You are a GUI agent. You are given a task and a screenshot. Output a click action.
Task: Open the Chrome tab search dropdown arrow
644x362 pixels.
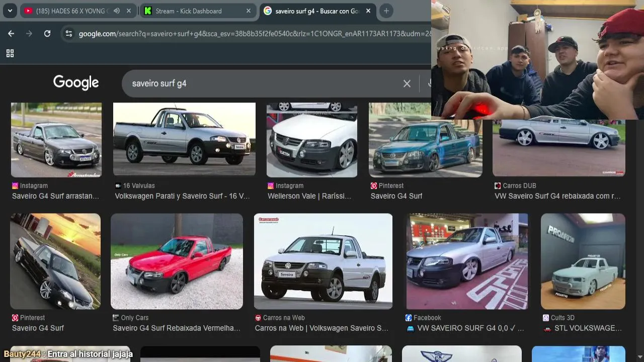pos(10,11)
